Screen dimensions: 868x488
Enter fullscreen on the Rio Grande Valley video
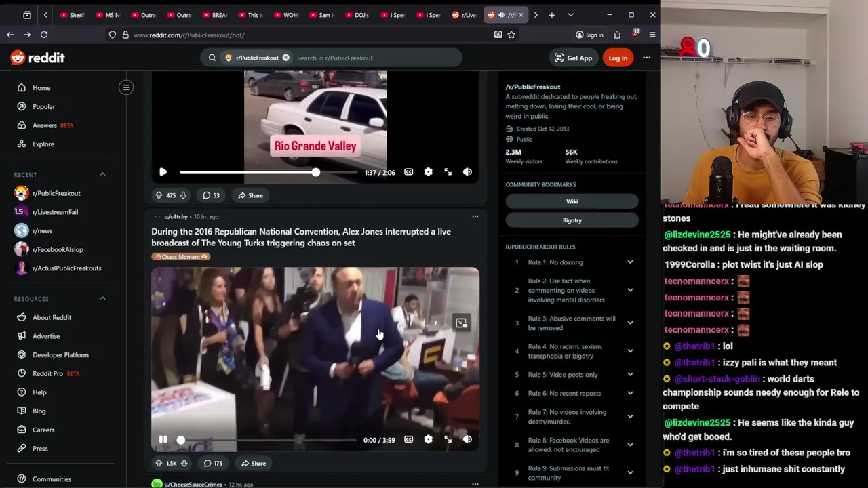click(448, 172)
